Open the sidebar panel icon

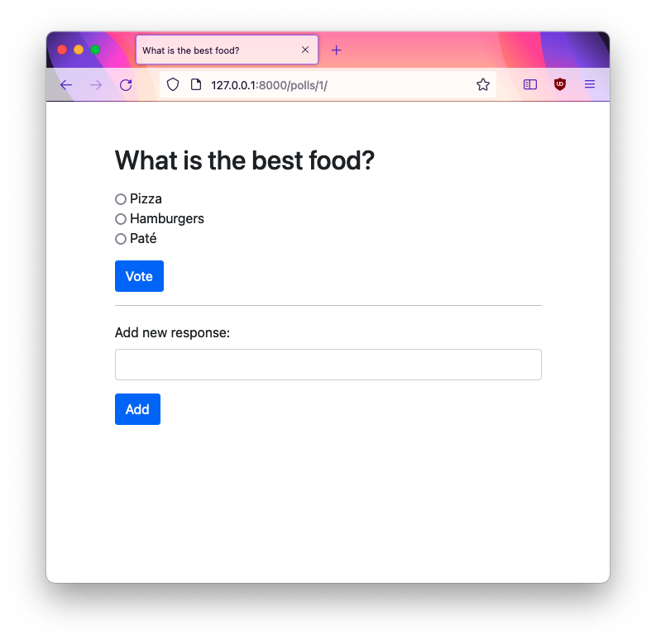530,84
